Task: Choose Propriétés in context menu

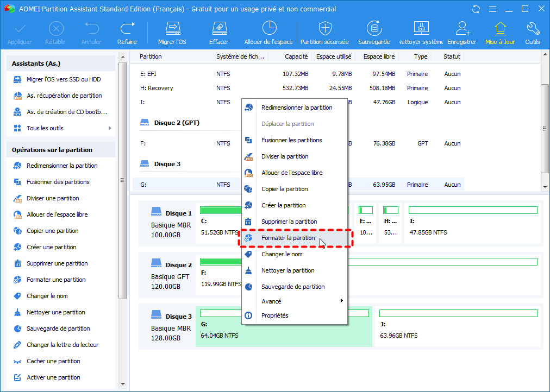Action: click(x=295, y=315)
